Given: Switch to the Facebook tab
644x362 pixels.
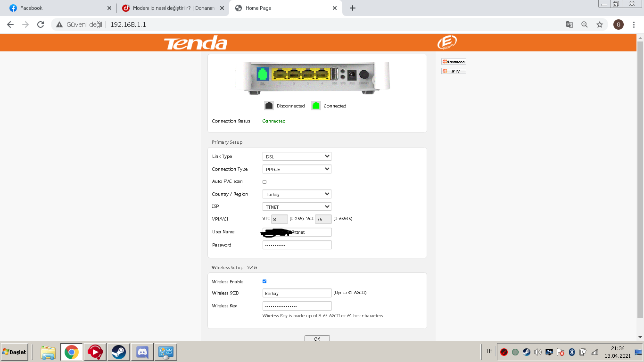Looking at the screenshot, I should coord(58,8).
